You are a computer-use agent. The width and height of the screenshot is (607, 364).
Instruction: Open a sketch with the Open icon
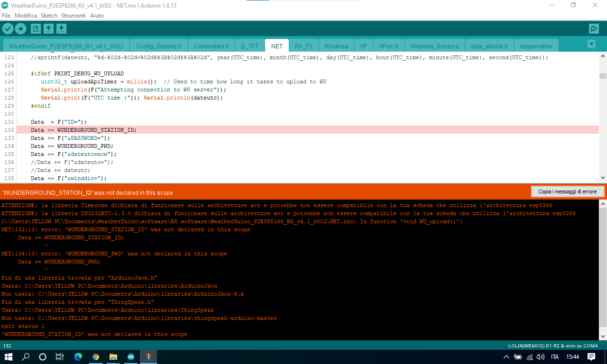tap(48, 29)
